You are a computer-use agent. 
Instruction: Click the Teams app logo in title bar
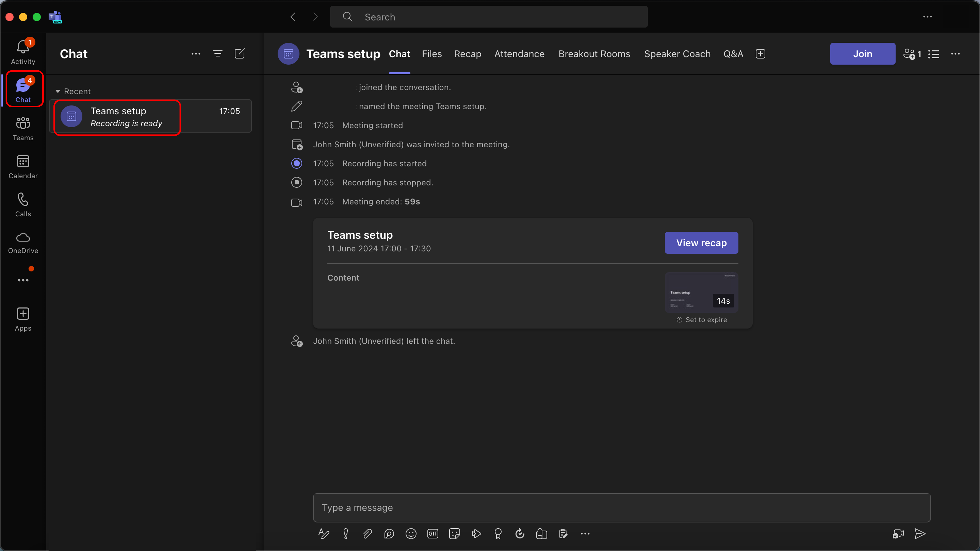(x=55, y=17)
